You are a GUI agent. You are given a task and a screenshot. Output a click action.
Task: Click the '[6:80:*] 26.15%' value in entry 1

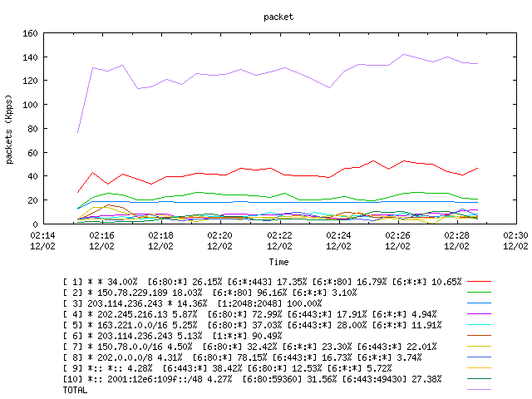click(185, 282)
